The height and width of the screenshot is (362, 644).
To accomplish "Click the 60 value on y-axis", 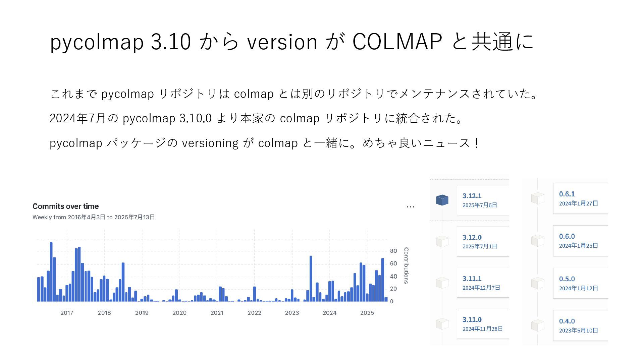I will [x=393, y=263].
